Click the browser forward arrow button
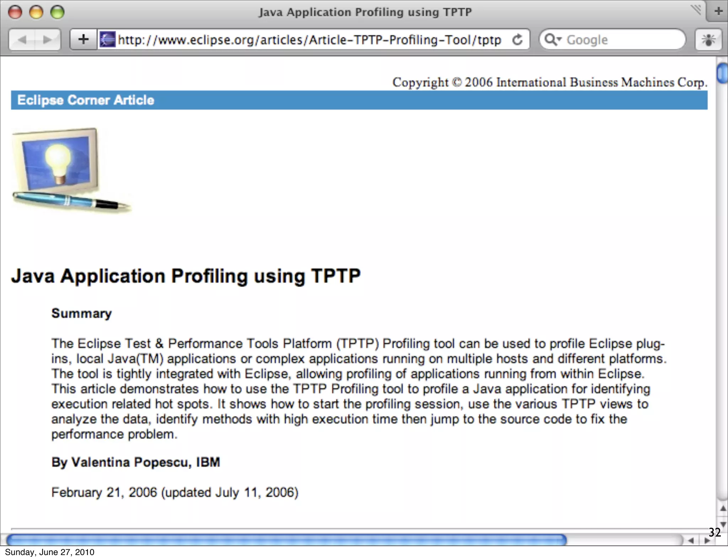The image size is (728, 560). (47, 39)
